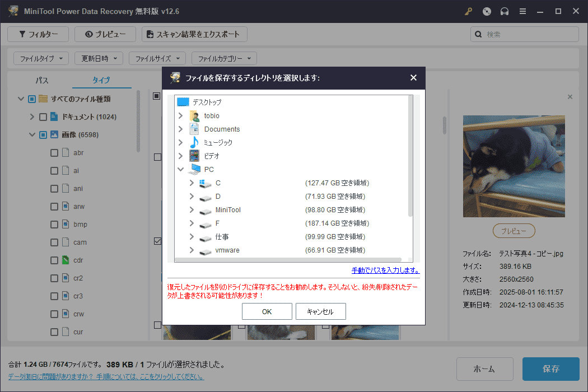Switch to the パス tab
The image size is (588, 392).
point(43,80)
